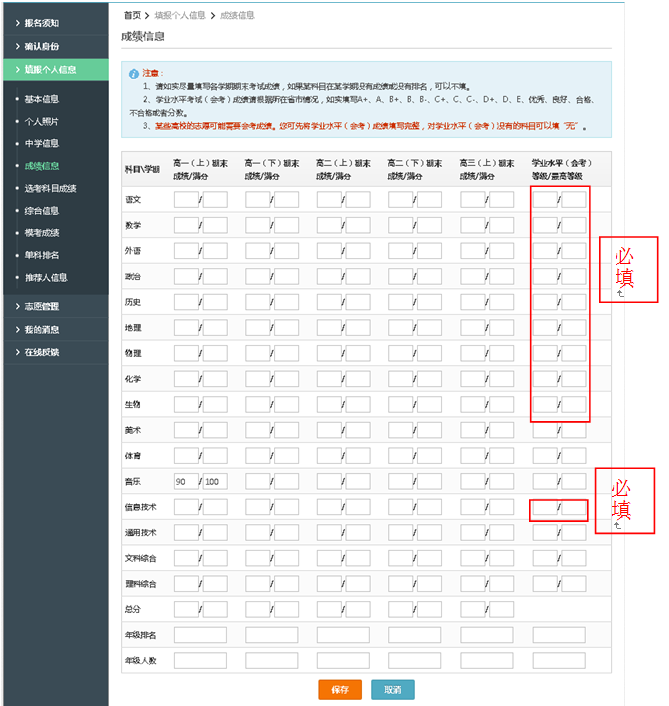669x706 pixels.
Task: Select 综合信息 in the sidebar
Action: tap(41, 211)
